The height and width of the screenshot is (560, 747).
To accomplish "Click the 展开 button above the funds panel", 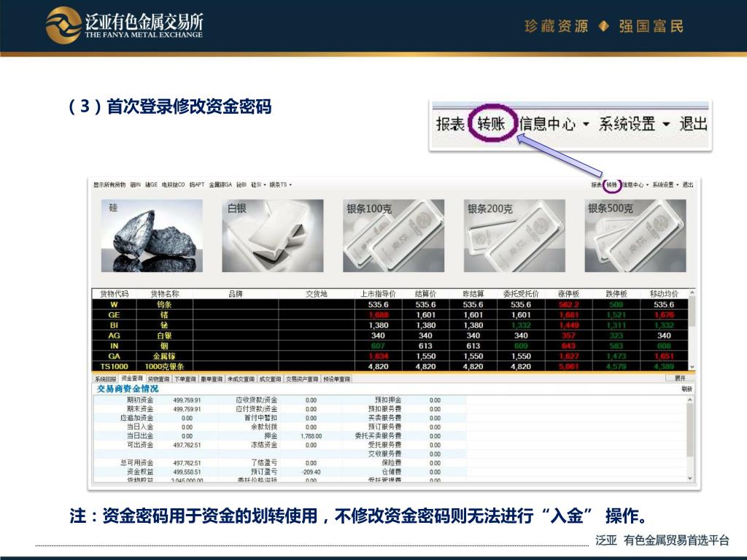I will 680,378.
